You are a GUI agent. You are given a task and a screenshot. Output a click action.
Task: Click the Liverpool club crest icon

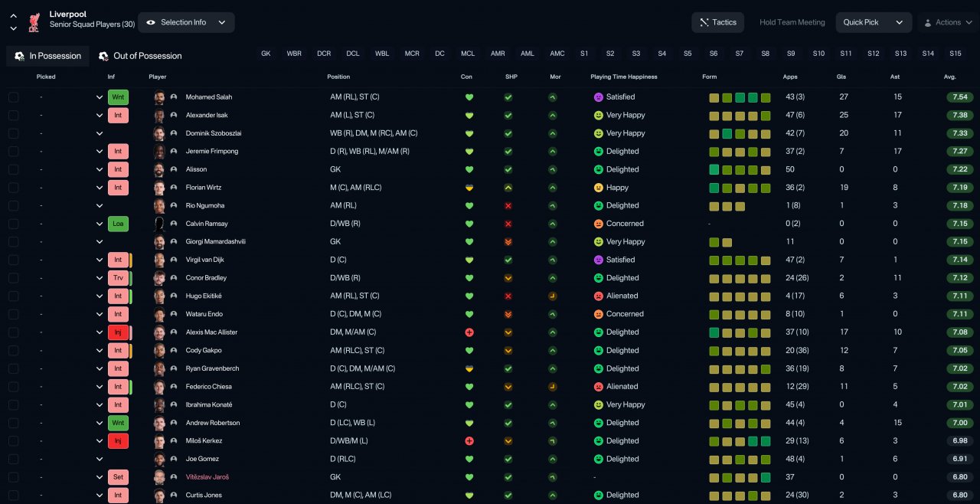pos(34,22)
